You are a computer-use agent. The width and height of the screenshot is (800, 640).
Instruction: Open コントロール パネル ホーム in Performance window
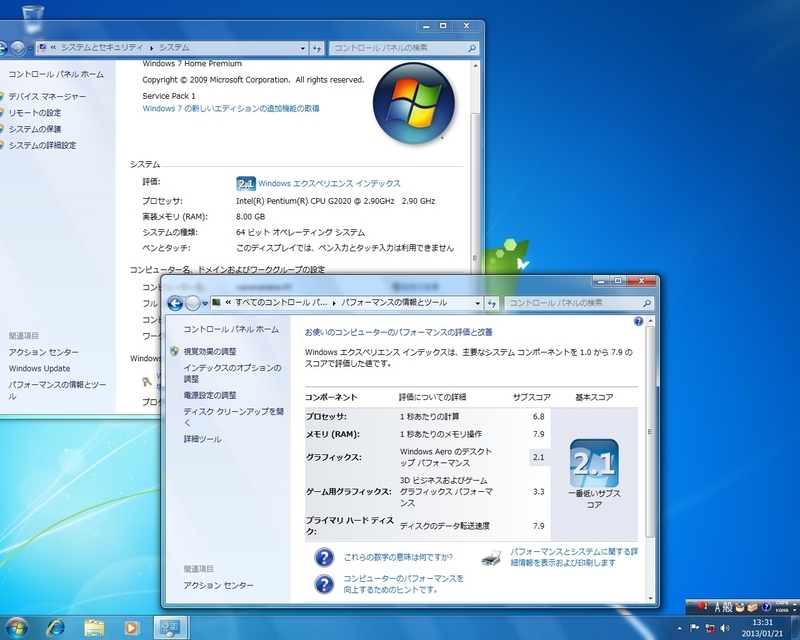point(231,330)
